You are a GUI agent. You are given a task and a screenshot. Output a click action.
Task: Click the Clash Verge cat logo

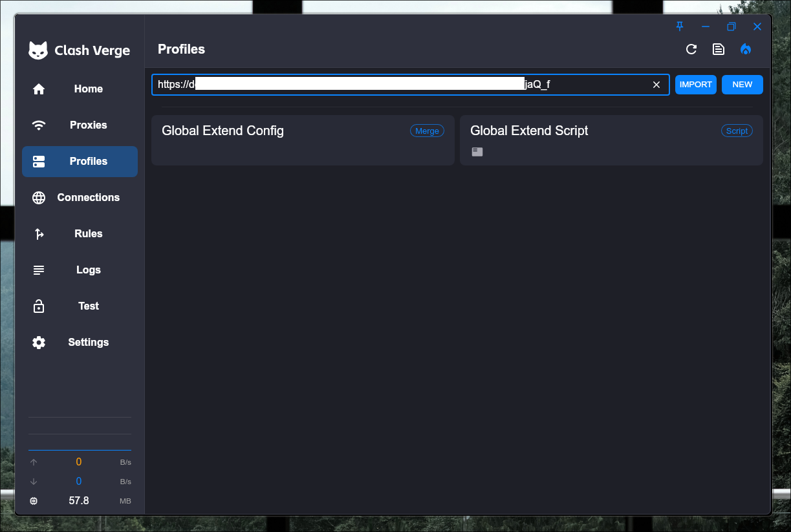38,50
